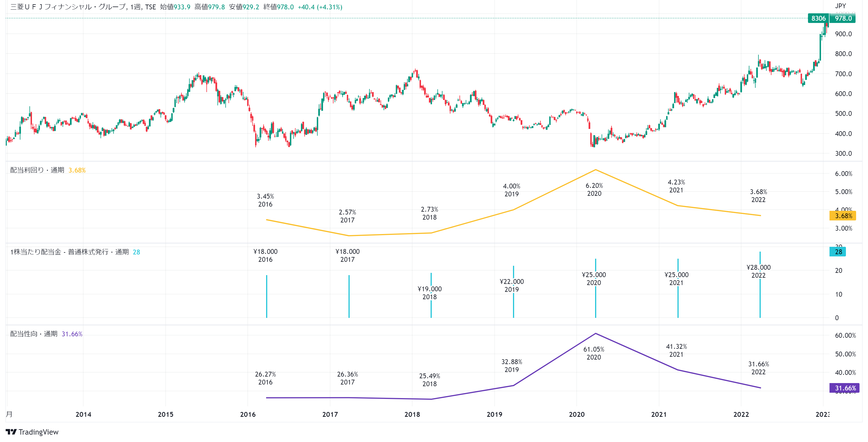Click the 配当利回り・通期 indicator title
The image size is (868, 442).
pyautogui.click(x=37, y=170)
